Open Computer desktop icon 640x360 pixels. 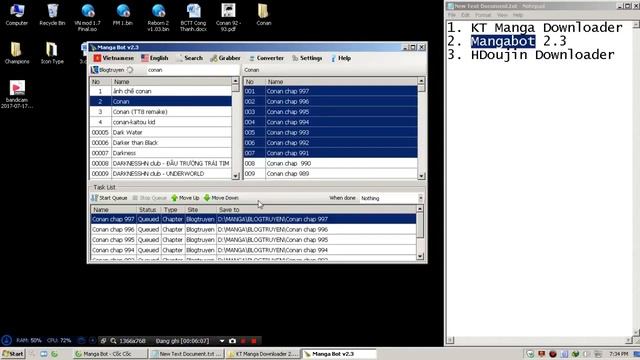[17, 14]
